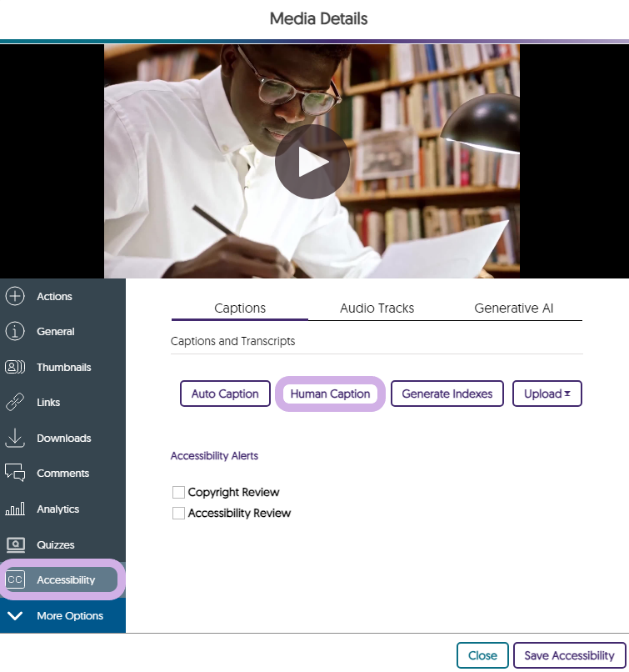629x672 pixels.
Task: Enable the Copyright Review checkbox
Action: [x=178, y=492]
